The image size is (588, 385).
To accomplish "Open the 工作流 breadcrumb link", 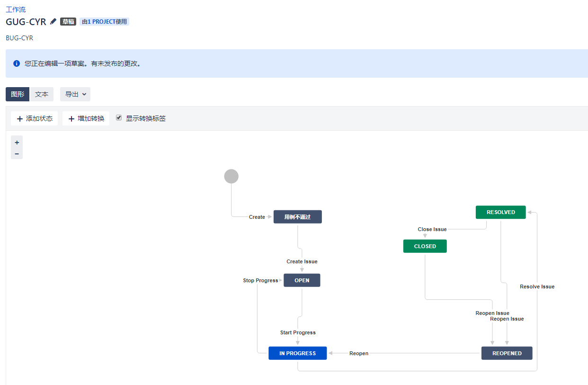I will (x=16, y=9).
